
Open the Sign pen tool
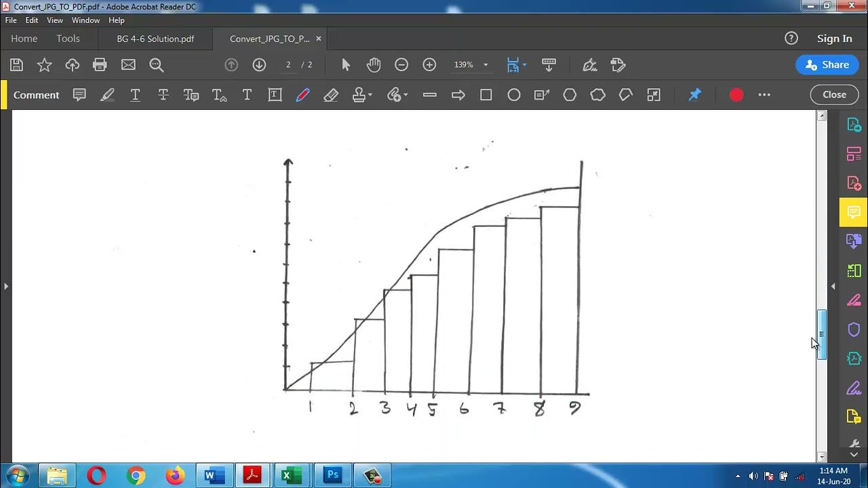point(590,65)
